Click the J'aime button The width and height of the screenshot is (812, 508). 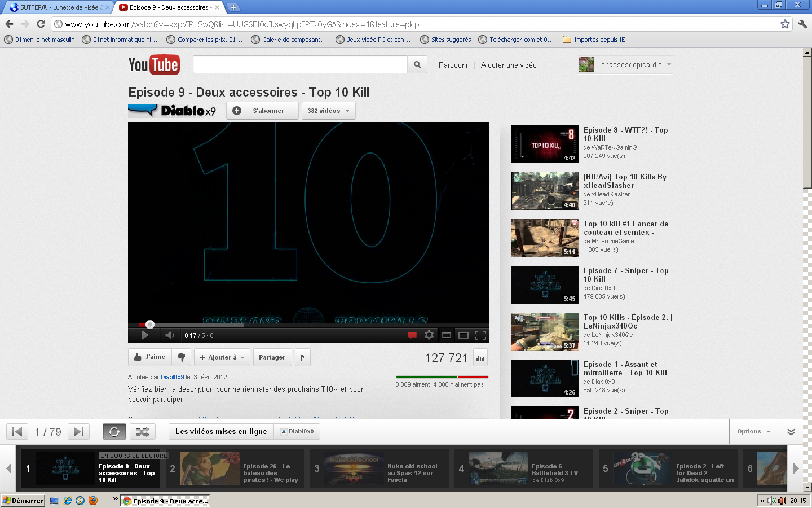(x=150, y=357)
